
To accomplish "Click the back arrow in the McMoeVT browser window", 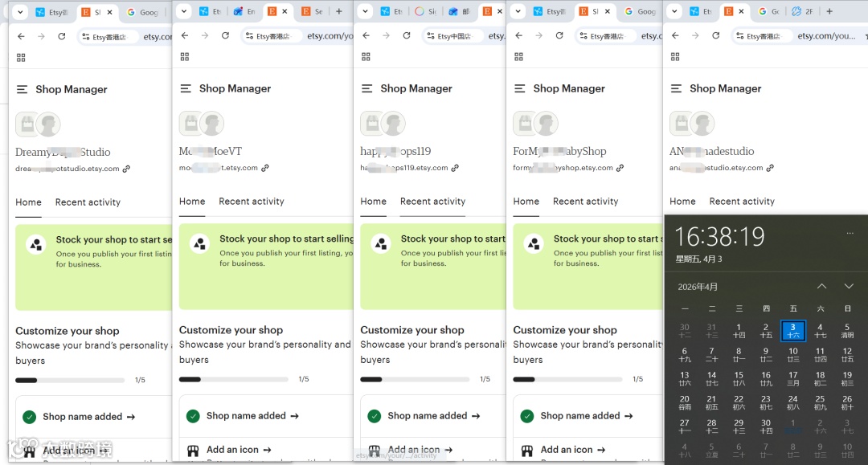I will (x=185, y=35).
